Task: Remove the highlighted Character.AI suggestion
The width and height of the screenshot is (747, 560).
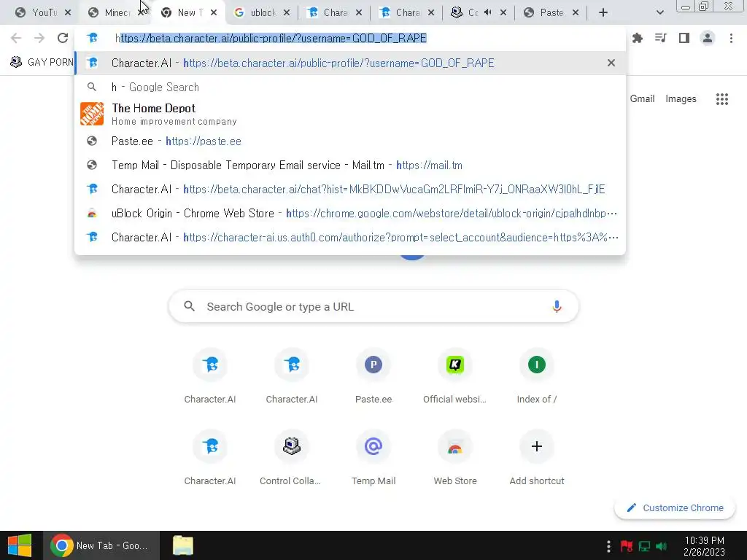Action: (x=611, y=63)
